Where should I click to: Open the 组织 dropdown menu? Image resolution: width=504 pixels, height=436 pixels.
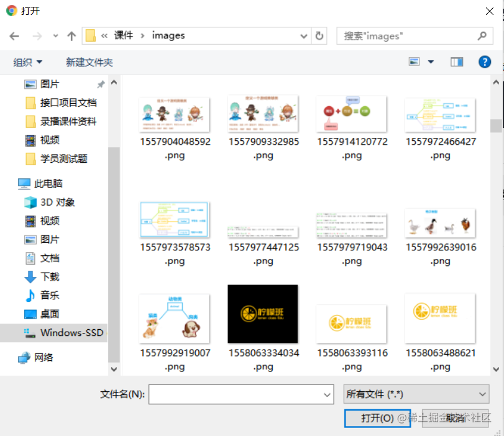point(27,61)
